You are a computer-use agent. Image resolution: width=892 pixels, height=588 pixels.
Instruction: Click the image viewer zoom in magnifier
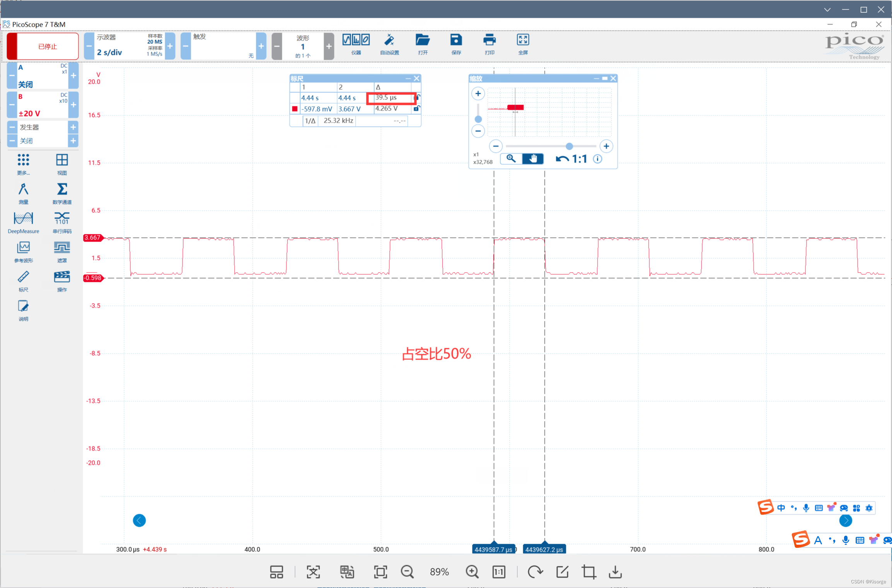point(472,572)
